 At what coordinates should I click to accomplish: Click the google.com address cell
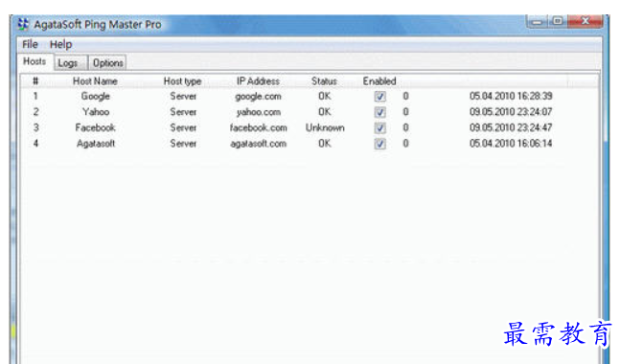[x=258, y=96]
